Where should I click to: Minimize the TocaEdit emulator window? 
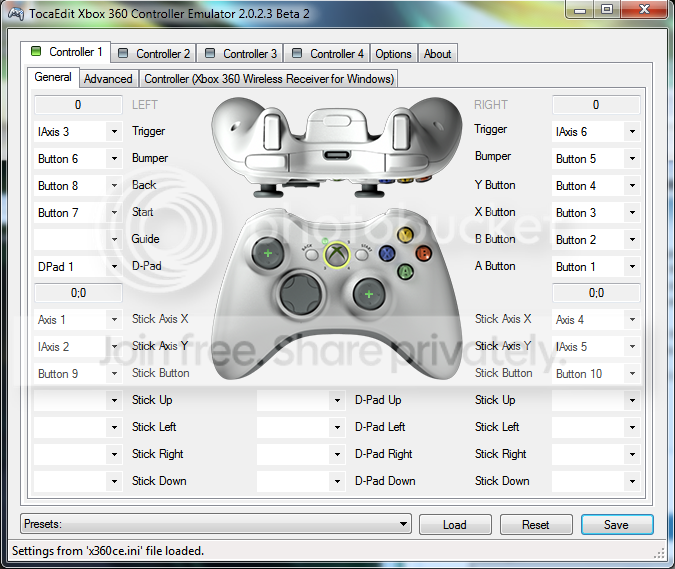coord(580,10)
